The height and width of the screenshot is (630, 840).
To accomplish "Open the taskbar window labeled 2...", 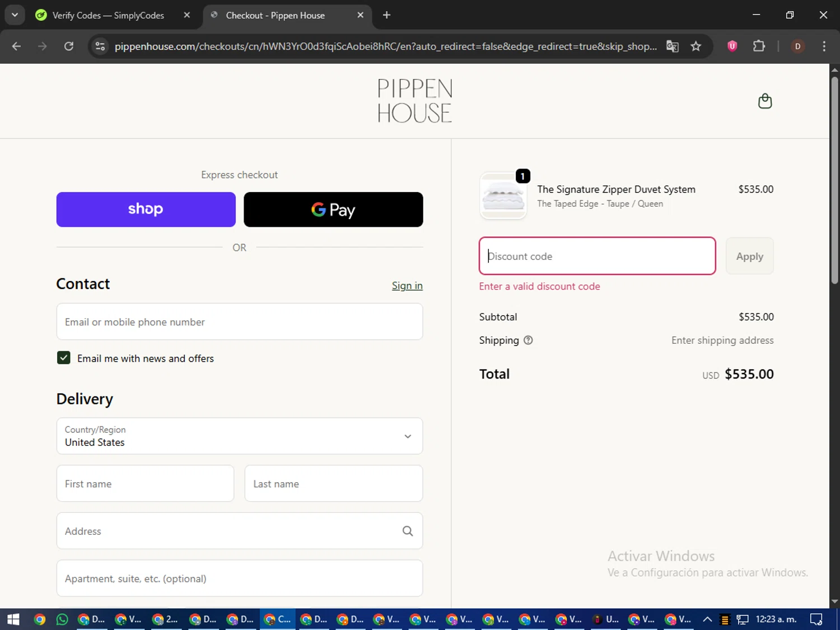I will 166,619.
